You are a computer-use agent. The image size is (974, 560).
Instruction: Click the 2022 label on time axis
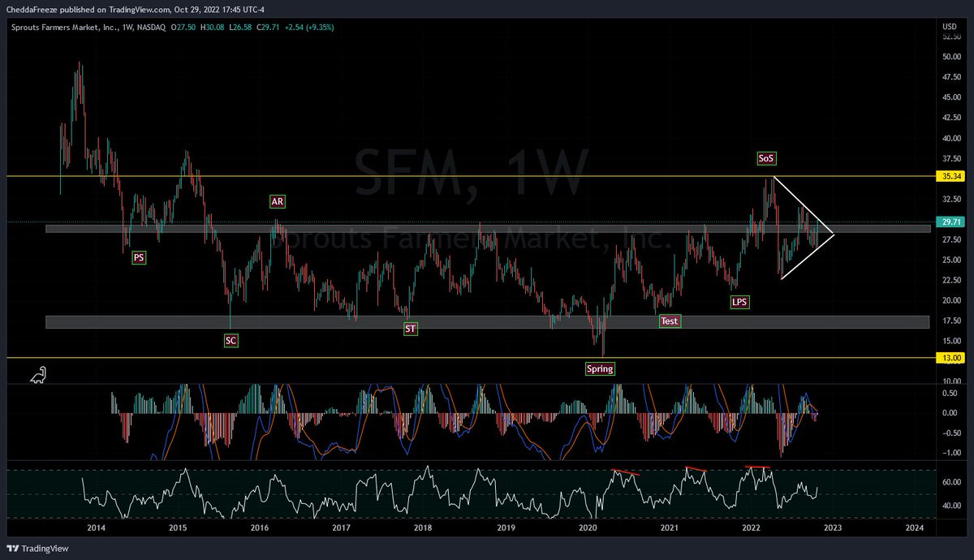(x=751, y=528)
